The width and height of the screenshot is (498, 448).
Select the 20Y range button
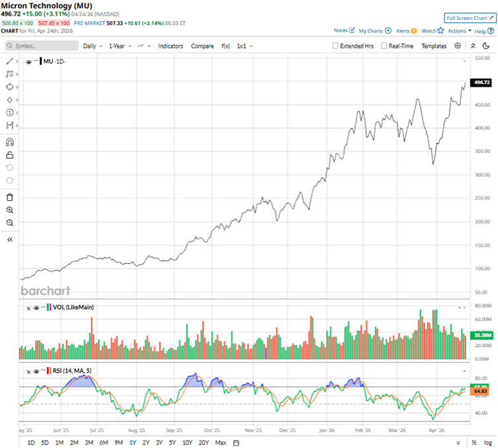203,443
